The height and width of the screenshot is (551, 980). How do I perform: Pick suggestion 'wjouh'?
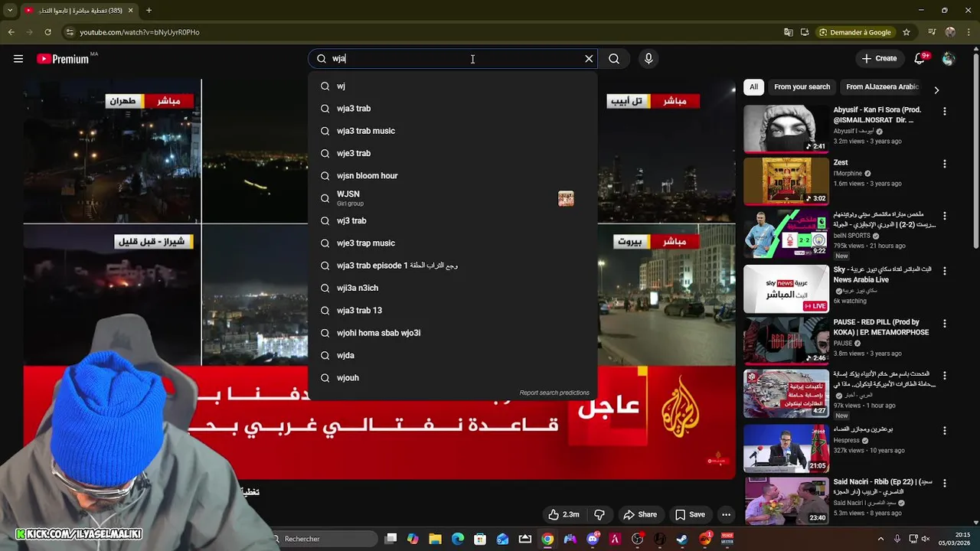coord(452,377)
